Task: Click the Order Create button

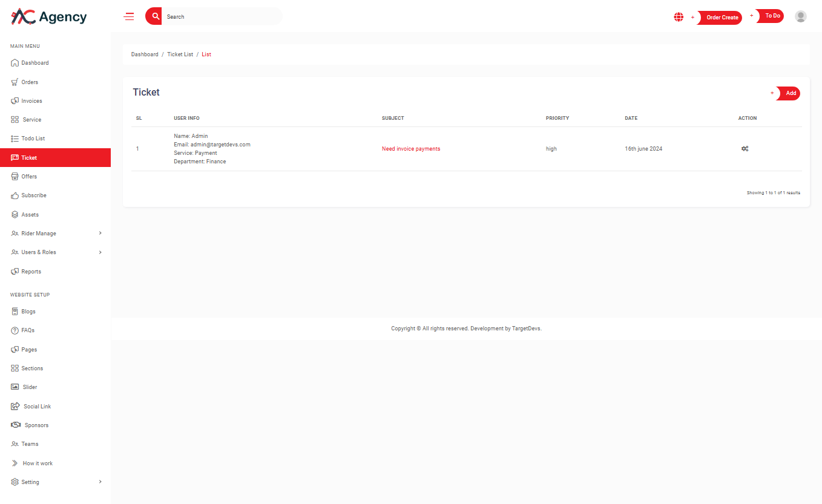Action: click(722, 18)
